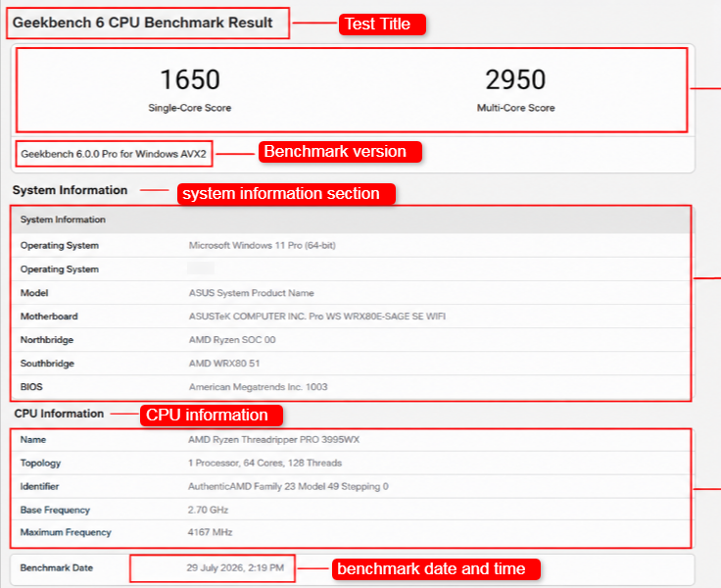Click the "CPU Information" section heading
Viewport: 721px width, 588px height.
(x=59, y=414)
